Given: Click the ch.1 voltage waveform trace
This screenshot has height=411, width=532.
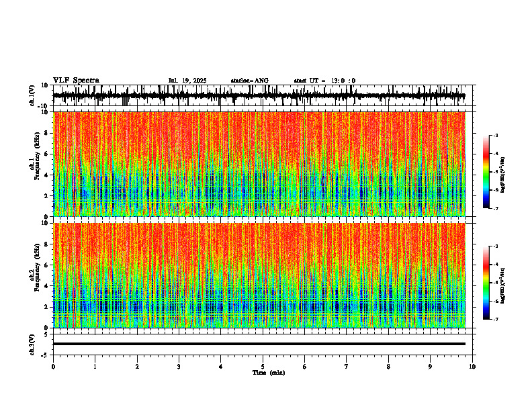Looking at the screenshot, I should pos(259,95).
